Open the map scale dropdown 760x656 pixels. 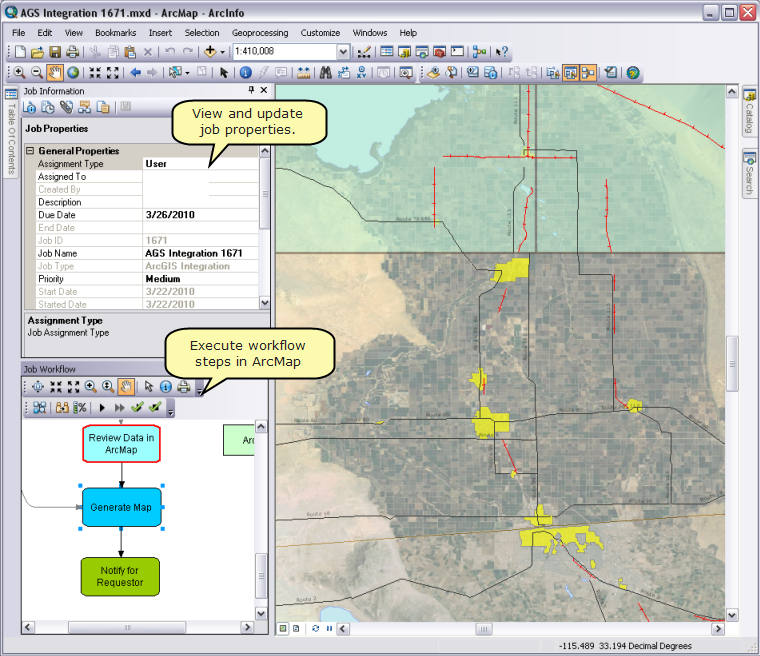tap(343, 51)
